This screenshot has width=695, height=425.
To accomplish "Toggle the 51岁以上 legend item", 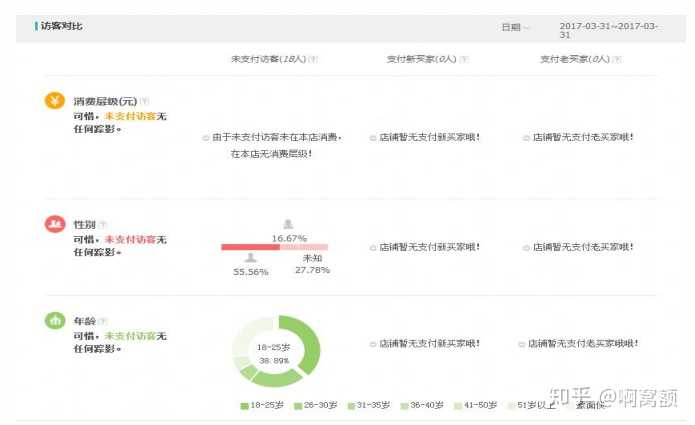I will (532, 406).
